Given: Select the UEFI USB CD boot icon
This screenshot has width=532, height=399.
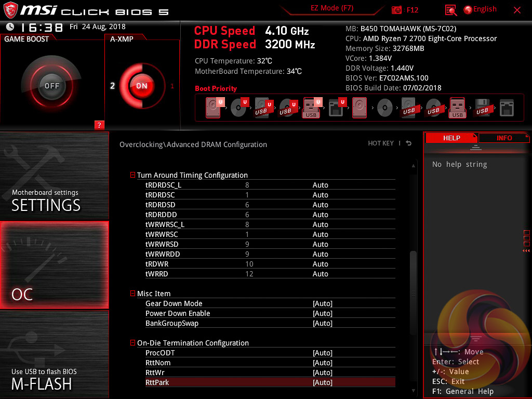Looking at the screenshot, I should (288, 108).
